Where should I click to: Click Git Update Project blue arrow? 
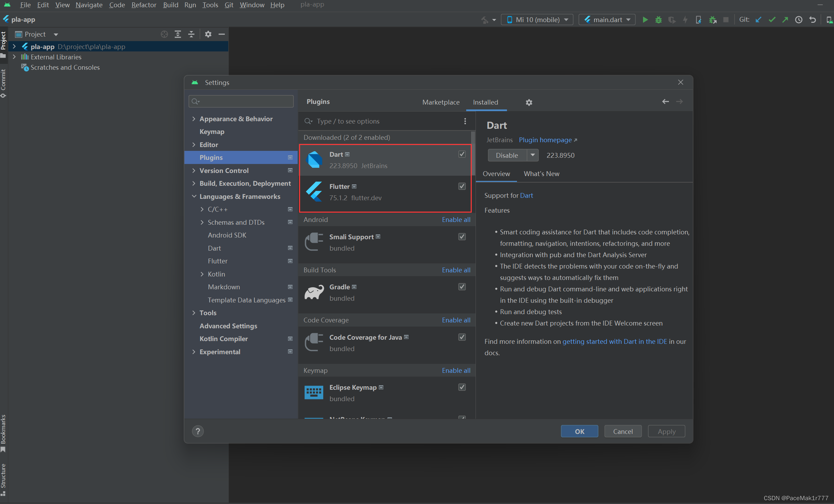(758, 20)
